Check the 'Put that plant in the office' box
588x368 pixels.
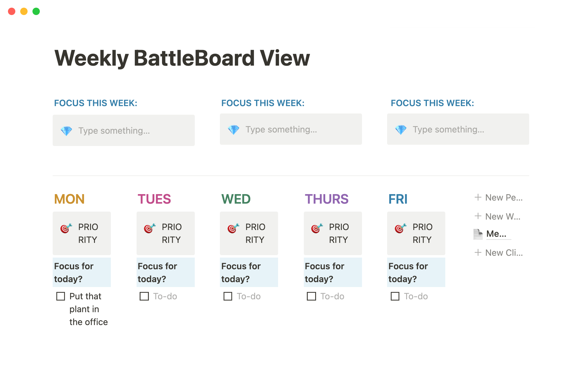point(61,296)
